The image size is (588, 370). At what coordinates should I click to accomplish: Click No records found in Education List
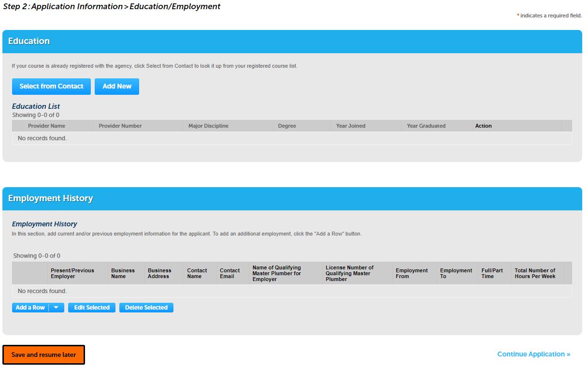pos(42,138)
